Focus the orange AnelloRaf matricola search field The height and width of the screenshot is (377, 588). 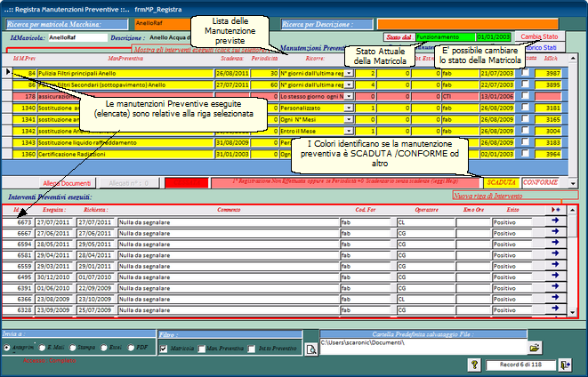pos(163,24)
